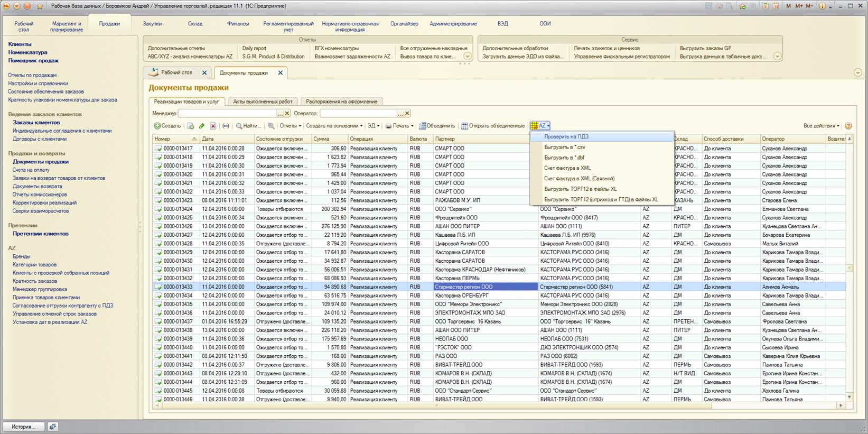
Task: Open the calendar icon in title bar
Action: coord(776,6)
